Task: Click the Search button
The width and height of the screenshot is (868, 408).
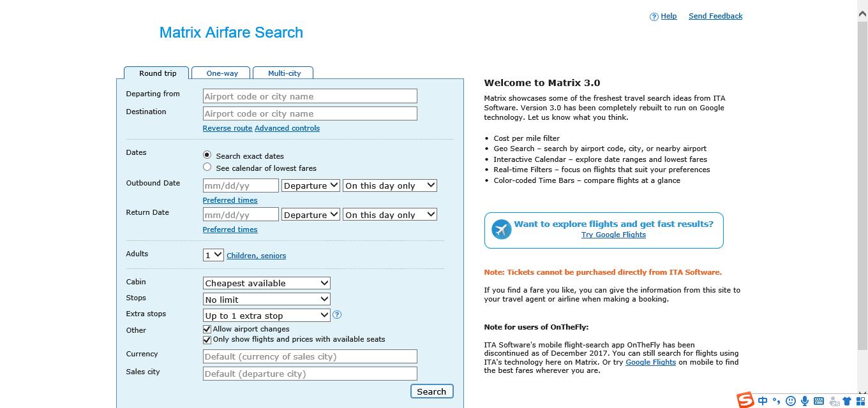Action: [x=431, y=391]
